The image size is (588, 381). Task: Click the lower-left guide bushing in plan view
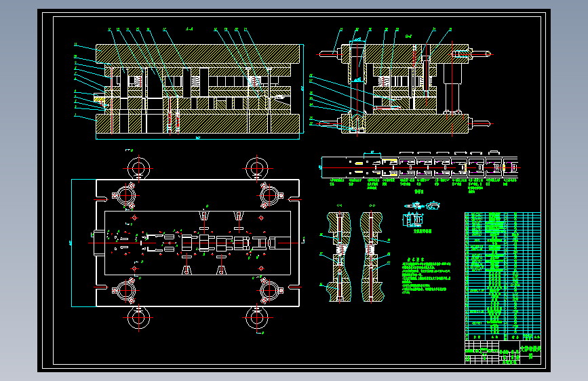[x=125, y=290]
